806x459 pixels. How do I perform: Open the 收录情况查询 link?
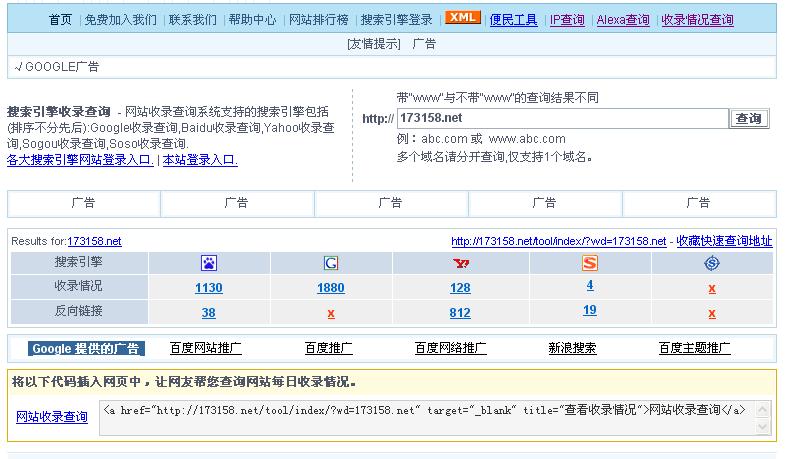[x=698, y=20]
